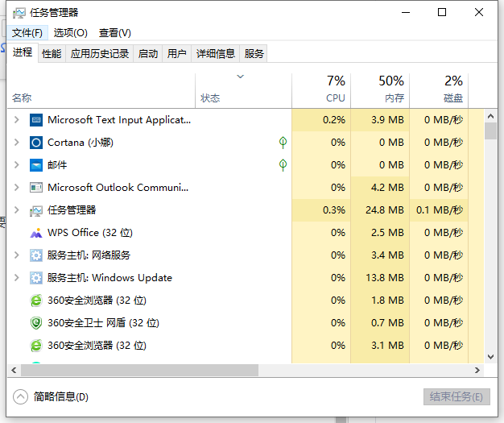Sort by the 状态 column header
Viewport: 504px width, 423px height.
click(x=243, y=91)
